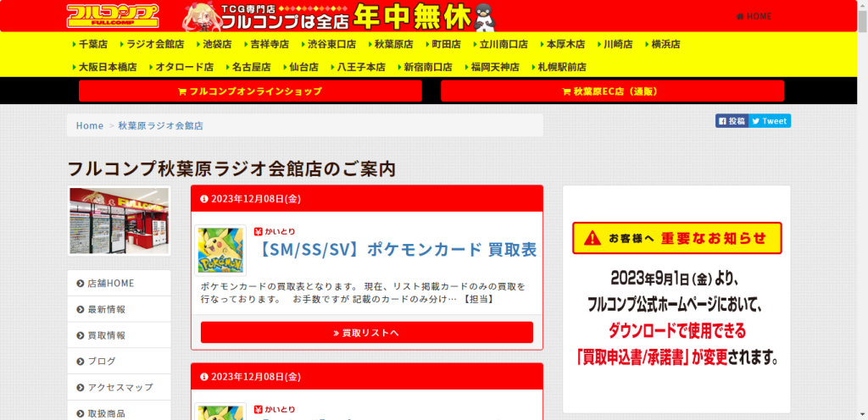
Task: Click the 買取リストへ button
Action: pos(366,333)
